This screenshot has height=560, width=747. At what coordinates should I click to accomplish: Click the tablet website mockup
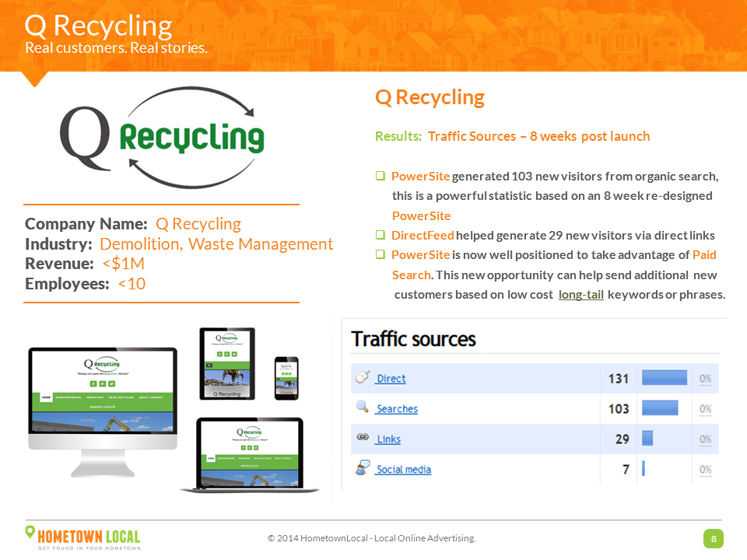pyautogui.click(x=227, y=363)
